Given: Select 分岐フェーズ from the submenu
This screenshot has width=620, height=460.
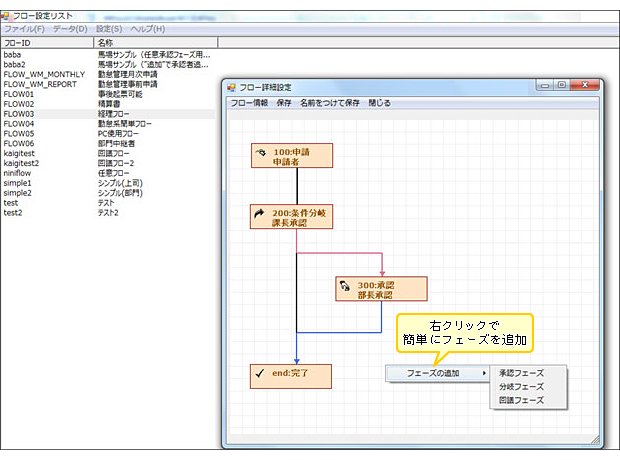Looking at the screenshot, I should tap(521, 386).
